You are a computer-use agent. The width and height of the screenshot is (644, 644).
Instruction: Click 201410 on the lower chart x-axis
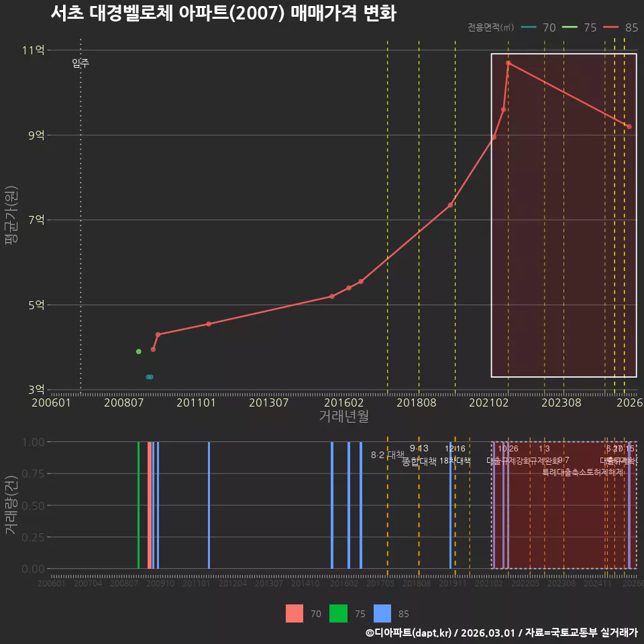pos(305,583)
